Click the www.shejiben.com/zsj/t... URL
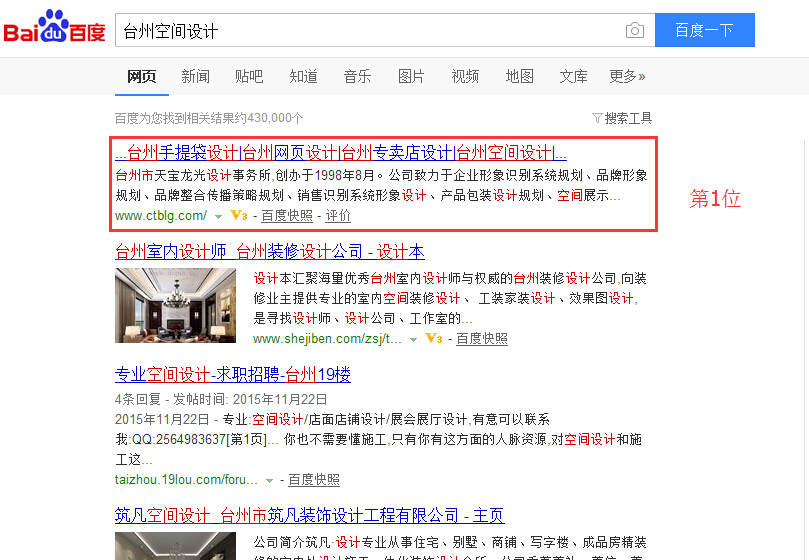This screenshot has height=560, width=809. click(327, 339)
